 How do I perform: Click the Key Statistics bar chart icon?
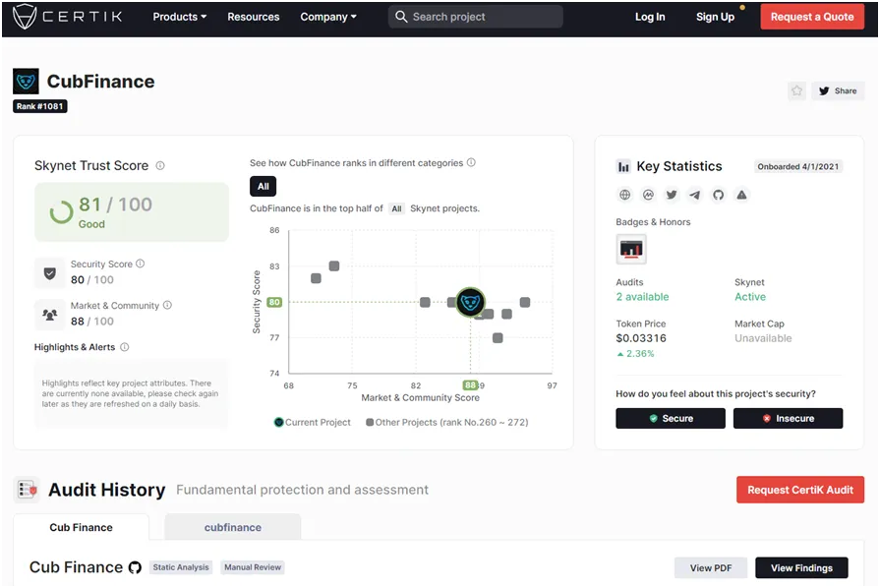point(623,166)
